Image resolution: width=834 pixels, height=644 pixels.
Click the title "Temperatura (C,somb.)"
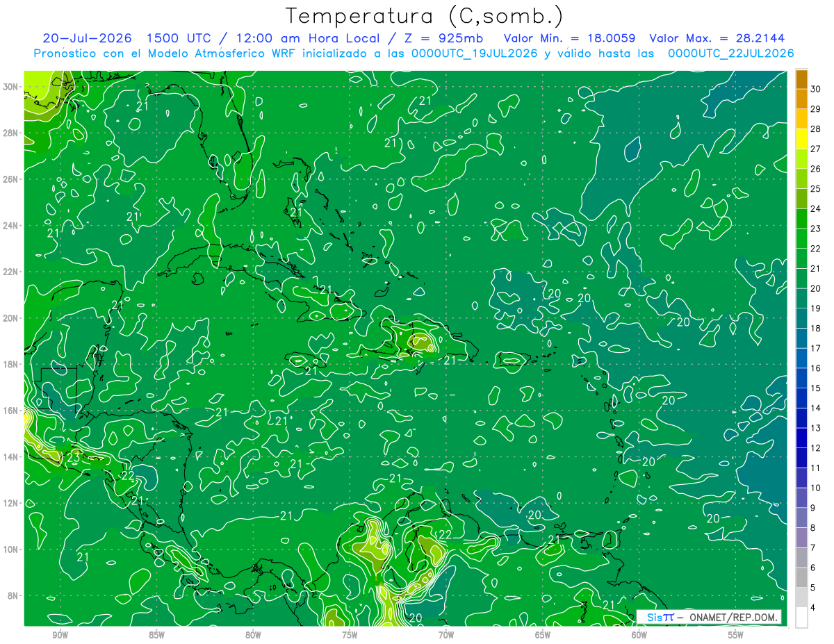tap(424, 16)
